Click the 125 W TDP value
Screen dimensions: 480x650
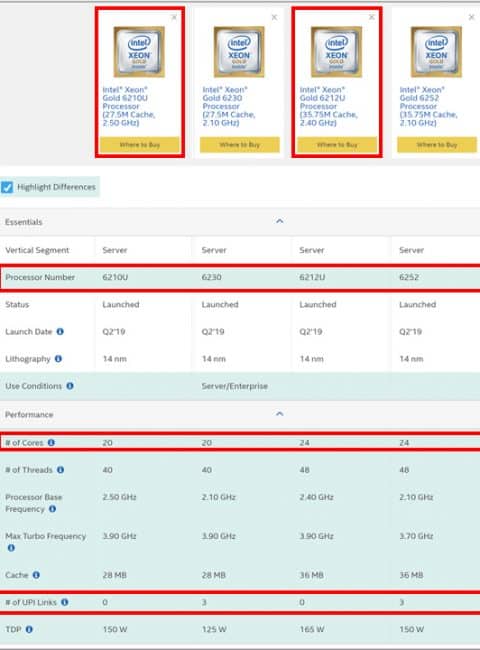coord(214,629)
